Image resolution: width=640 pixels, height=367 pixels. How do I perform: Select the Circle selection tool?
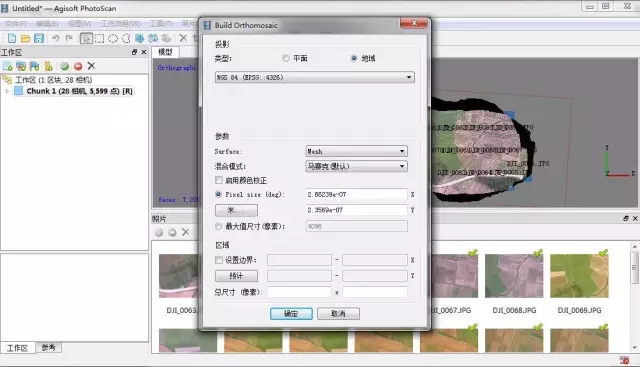coord(113,38)
